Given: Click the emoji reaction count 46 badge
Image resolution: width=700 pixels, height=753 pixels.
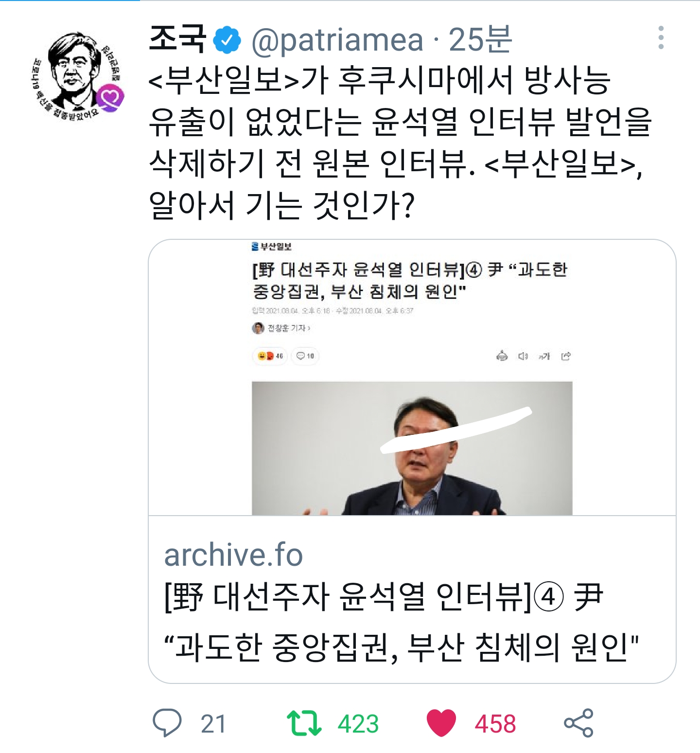Looking at the screenshot, I should (270, 356).
